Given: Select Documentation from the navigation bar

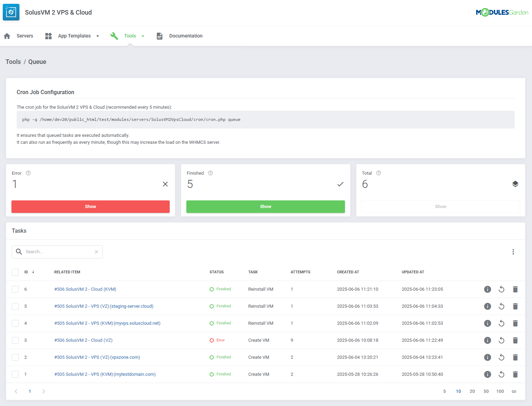Looking at the screenshot, I should click(x=186, y=36).
